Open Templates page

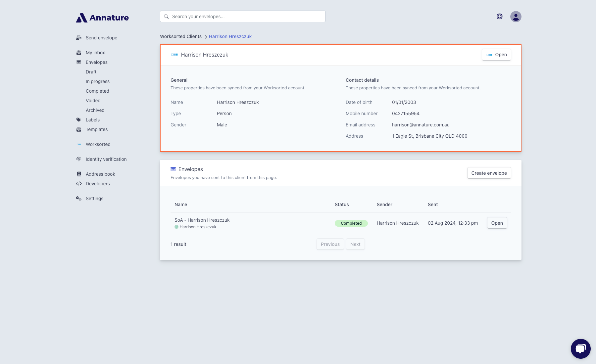[97, 129]
